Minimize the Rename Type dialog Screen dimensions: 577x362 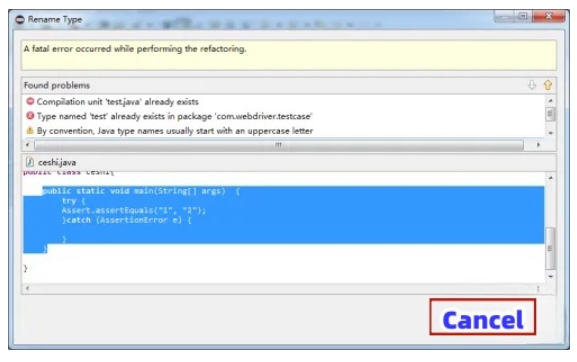[x=505, y=16]
